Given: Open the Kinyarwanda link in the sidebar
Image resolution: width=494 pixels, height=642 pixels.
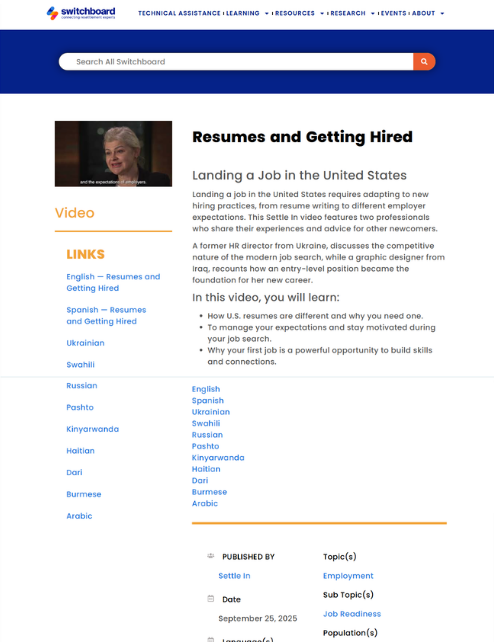Looking at the screenshot, I should tap(92, 429).
